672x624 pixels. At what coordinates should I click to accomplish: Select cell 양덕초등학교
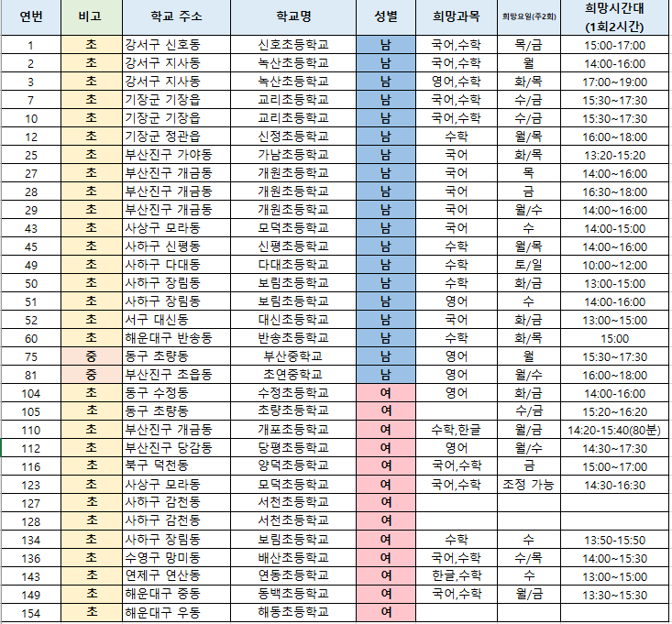click(293, 466)
